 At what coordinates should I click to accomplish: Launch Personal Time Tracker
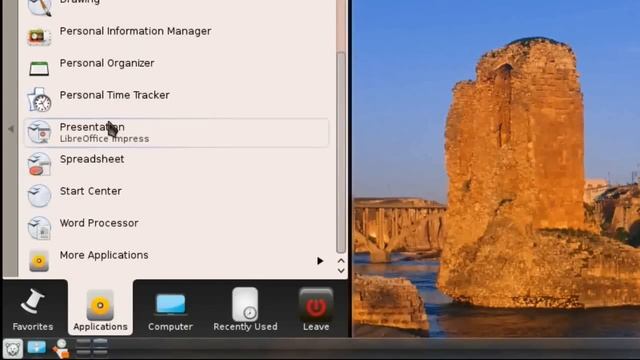(x=176, y=100)
